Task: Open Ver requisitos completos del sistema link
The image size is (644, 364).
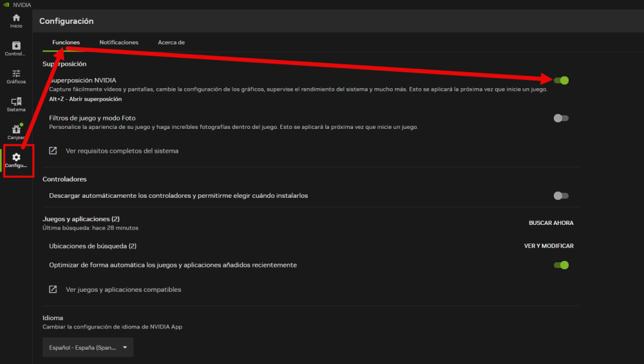Action: tap(122, 151)
